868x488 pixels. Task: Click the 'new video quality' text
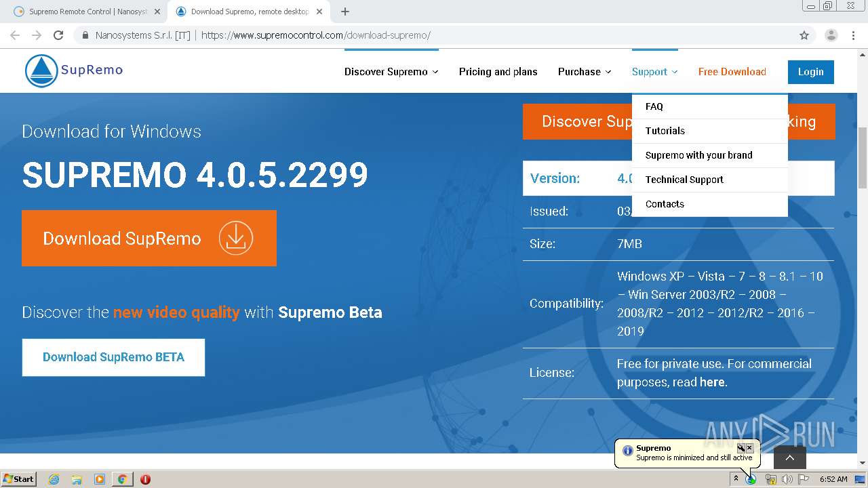tap(176, 312)
